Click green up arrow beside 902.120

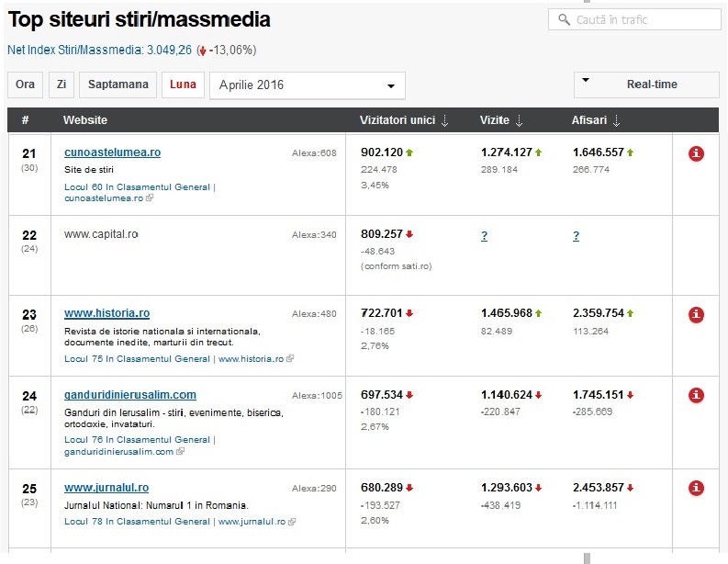[409, 152]
